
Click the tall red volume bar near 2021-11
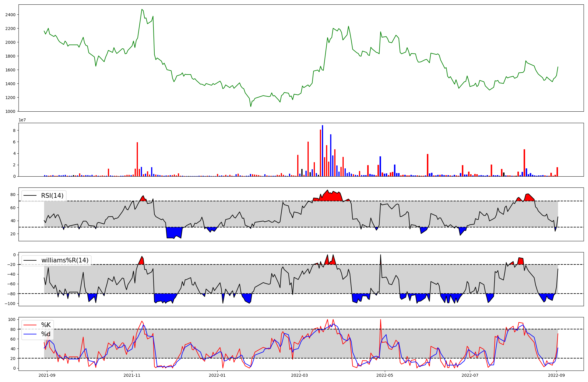(137, 159)
